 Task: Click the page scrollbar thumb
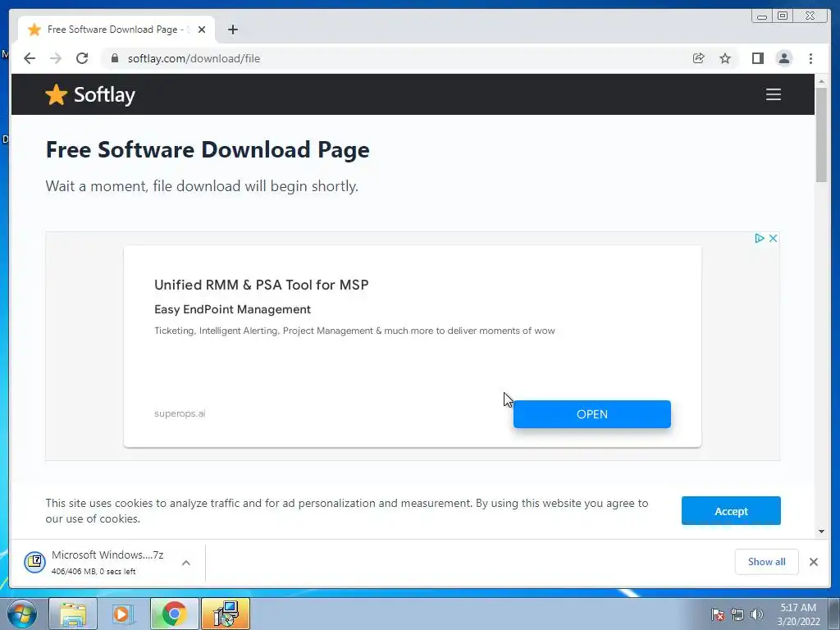[821, 135]
